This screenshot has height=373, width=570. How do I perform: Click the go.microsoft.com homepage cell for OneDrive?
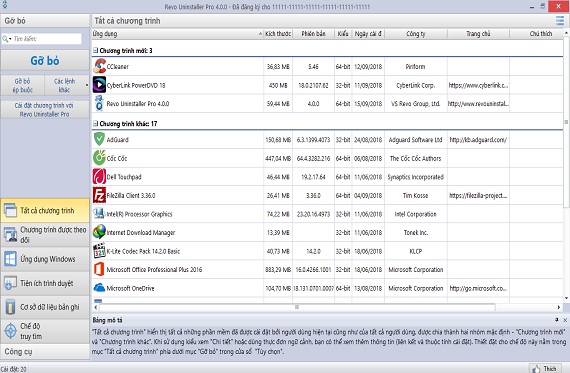478,288
